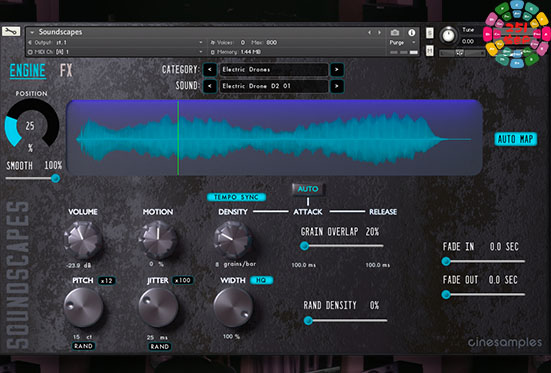Click the Density value 8 grains/bar

click(x=236, y=264)
